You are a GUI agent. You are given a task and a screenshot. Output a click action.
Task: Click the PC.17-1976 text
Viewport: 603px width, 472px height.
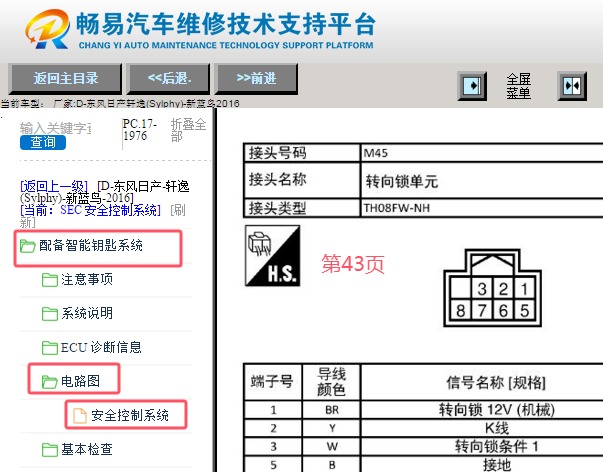[140, 130]
